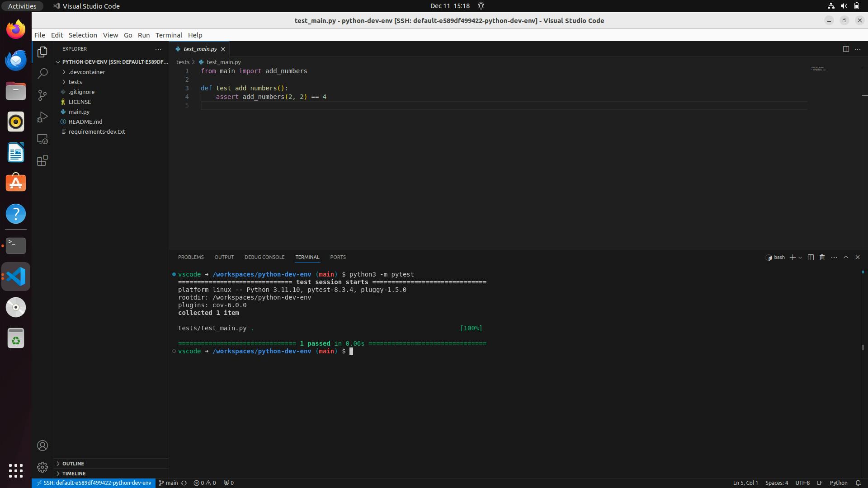Open the Selection menu
Image resolution: width=868 pixels, height=488 pixels.
(83, 35)
